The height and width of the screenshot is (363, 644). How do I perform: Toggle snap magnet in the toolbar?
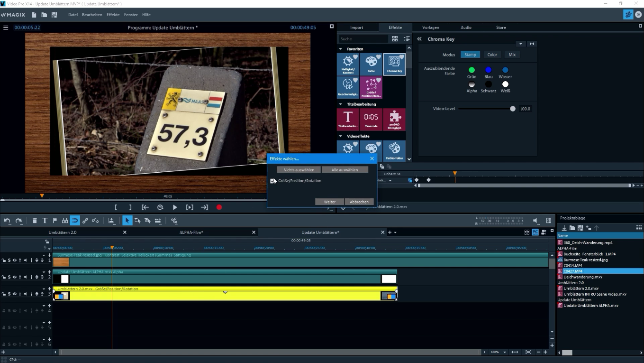click(74, 220)
